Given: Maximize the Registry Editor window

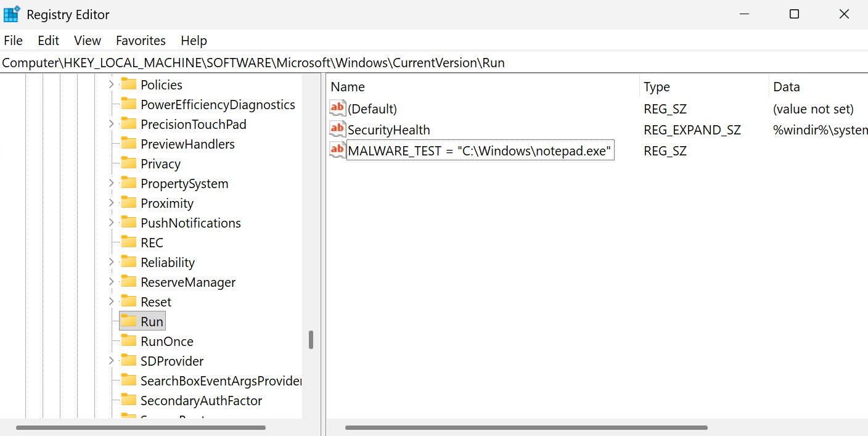Looking at the screenshot, I should click(794, 14).
